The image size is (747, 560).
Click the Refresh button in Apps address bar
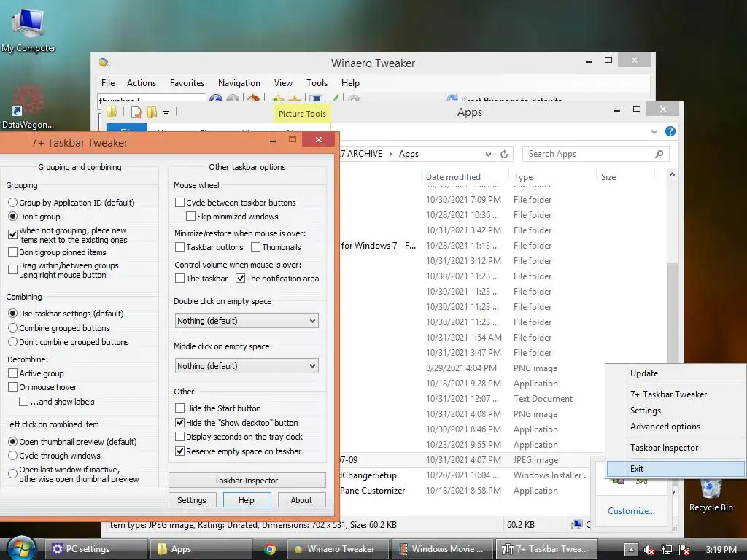coord(504,154)
